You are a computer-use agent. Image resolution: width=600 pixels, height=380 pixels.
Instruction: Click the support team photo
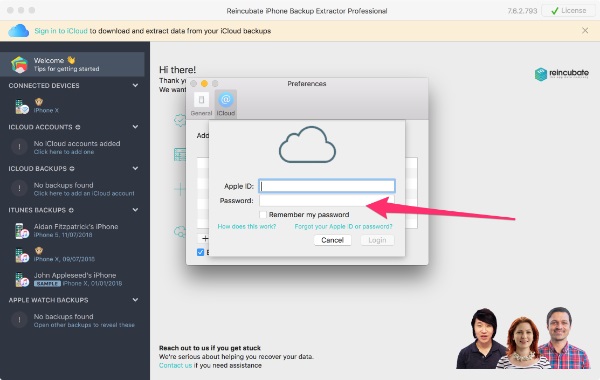(523, 338)
